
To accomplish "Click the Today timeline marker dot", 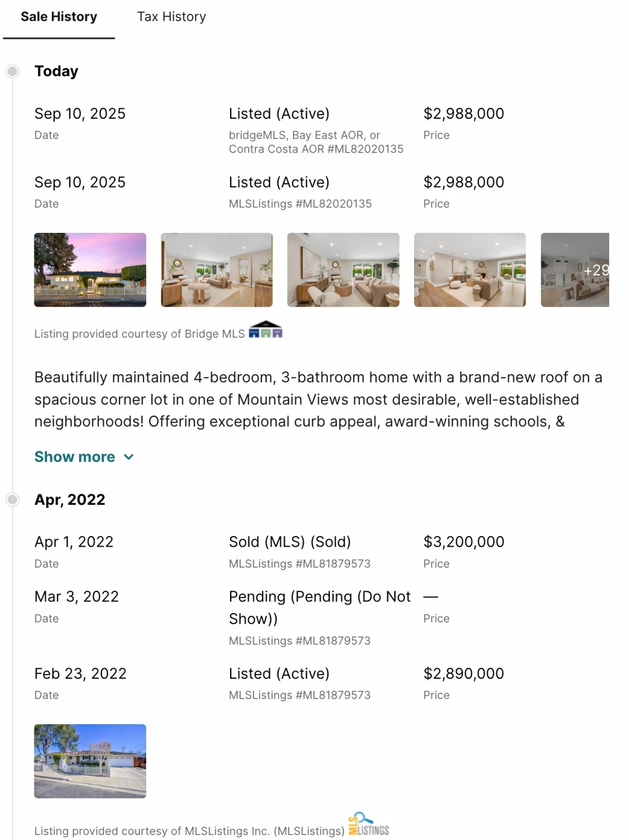I will tap(12, 71).
